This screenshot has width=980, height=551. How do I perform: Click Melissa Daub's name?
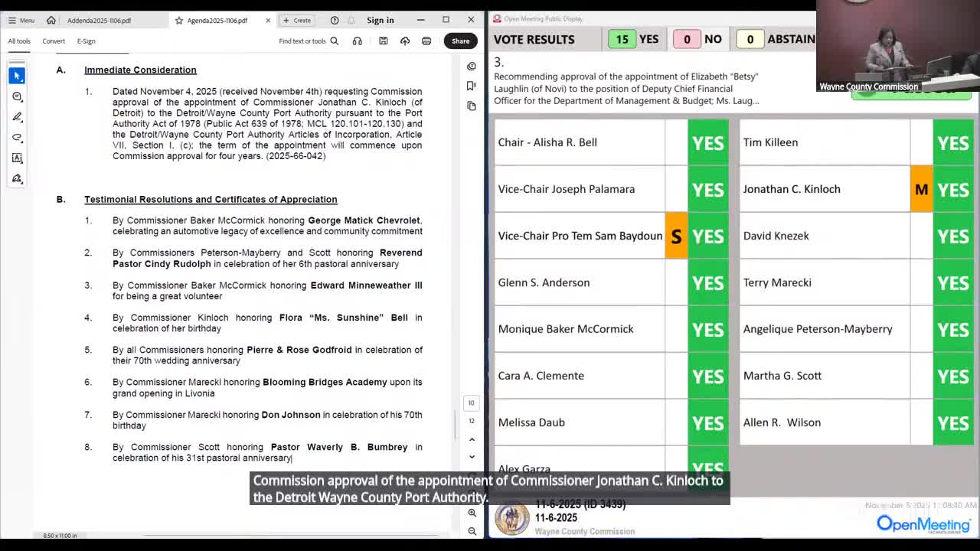pos(531,422)
